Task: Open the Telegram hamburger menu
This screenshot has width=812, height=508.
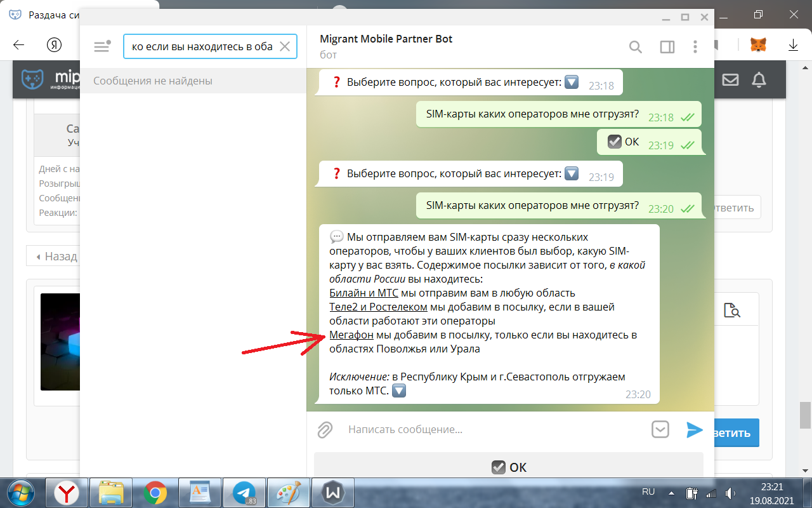Action: click(x=101, y=46)
